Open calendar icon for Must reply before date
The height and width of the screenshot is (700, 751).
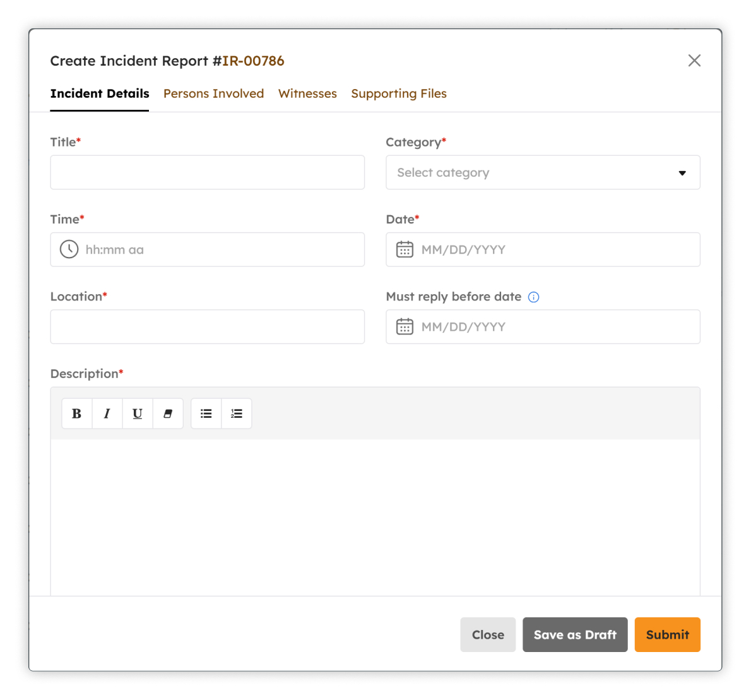405,327
